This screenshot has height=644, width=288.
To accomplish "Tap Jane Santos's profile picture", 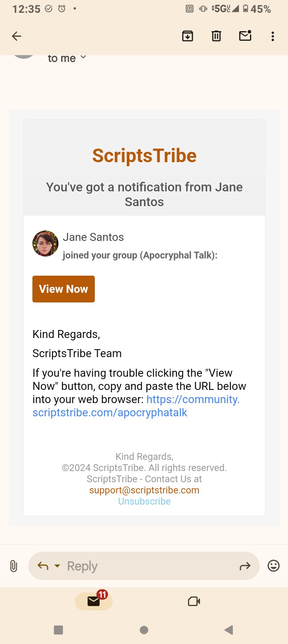I will point(46,243).
